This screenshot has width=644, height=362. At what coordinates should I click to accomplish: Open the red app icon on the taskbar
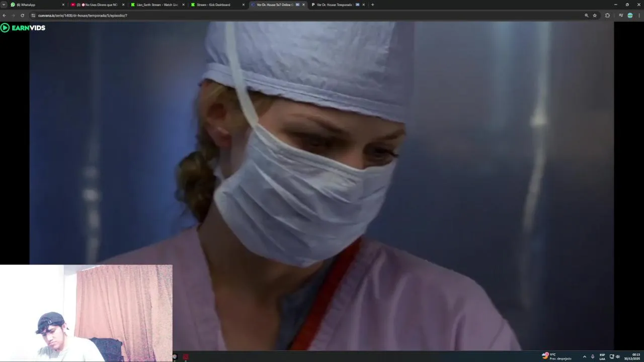pos(186,357)
